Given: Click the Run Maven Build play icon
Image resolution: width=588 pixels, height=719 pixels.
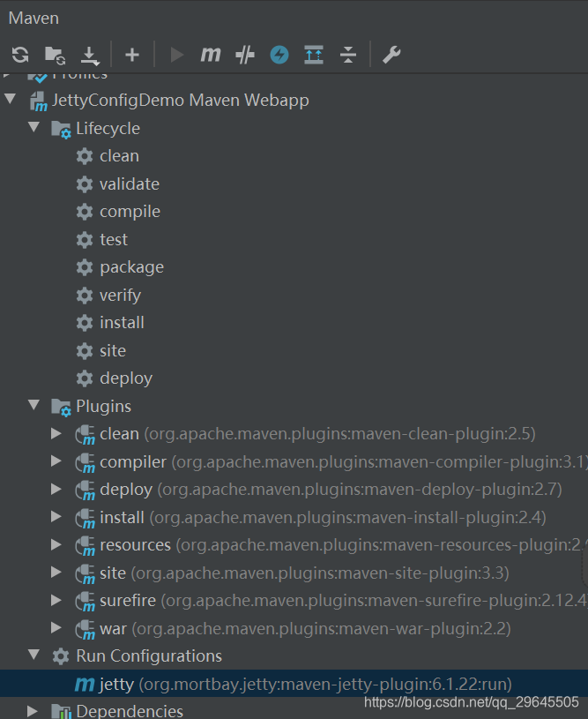Looking at the screenshot, I should pyautogui.click(x=177, y=55).
